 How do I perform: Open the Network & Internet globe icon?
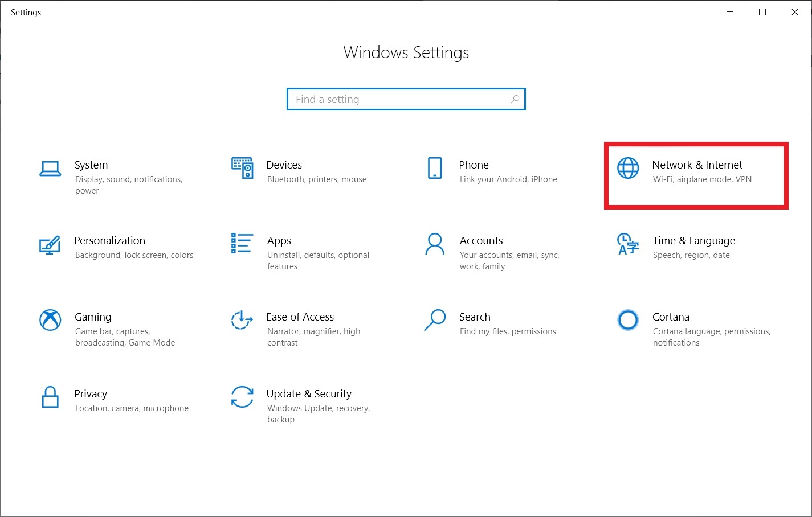coord(628,168)
